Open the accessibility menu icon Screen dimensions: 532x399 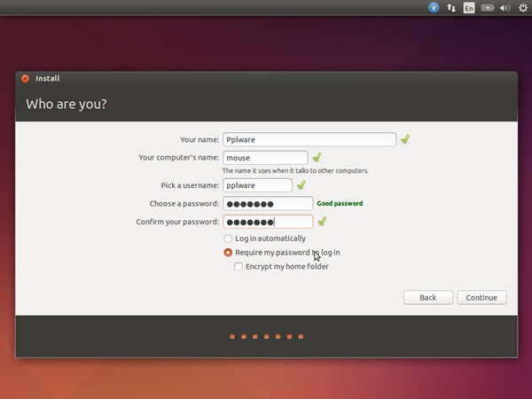pyautogui.click(x=434, y=8)
